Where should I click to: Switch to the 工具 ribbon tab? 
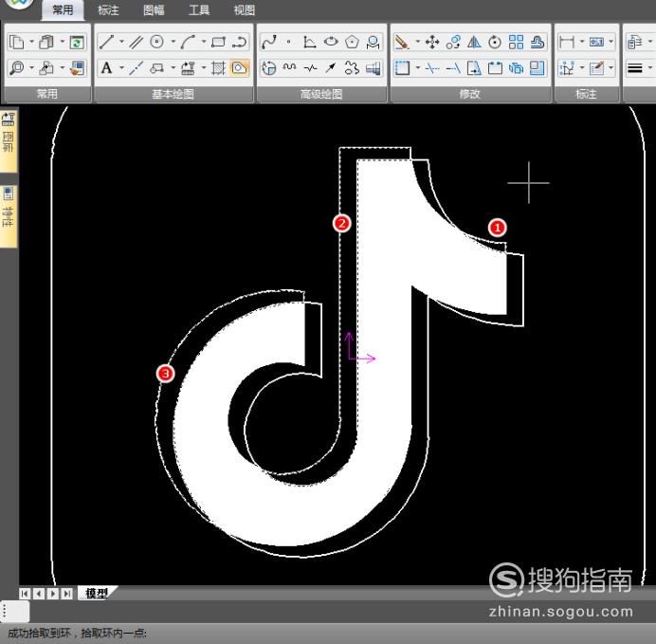(199, 10)
